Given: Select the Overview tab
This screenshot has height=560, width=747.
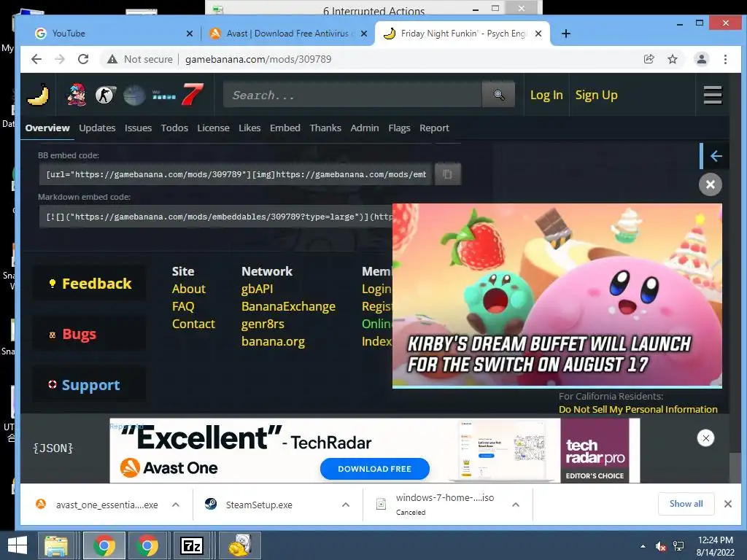Looking at the screenshot, I should point(47,128).
